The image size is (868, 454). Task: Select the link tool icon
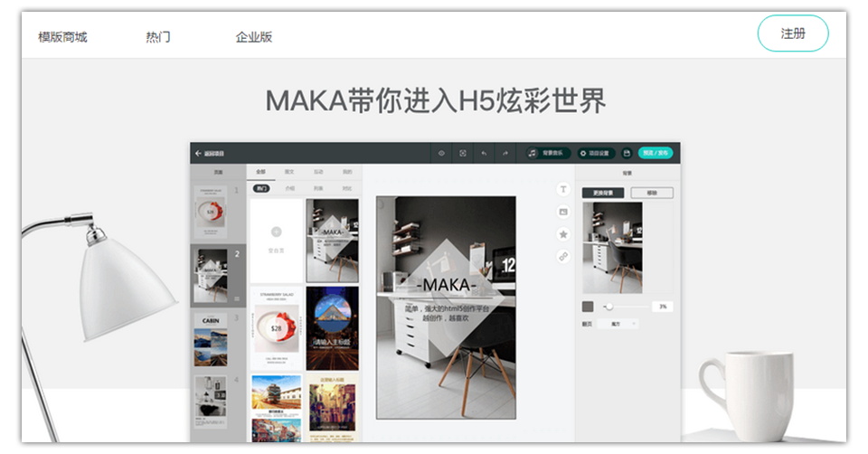pos(563,256)
